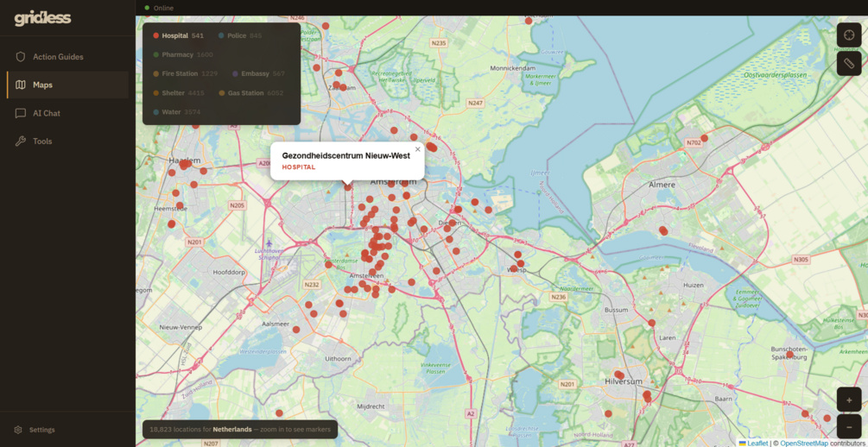This screenshot has height=447, width=868.
Task: Turn on the Fire Station layer
Action: pyautogui.click(x=185, y=73)
